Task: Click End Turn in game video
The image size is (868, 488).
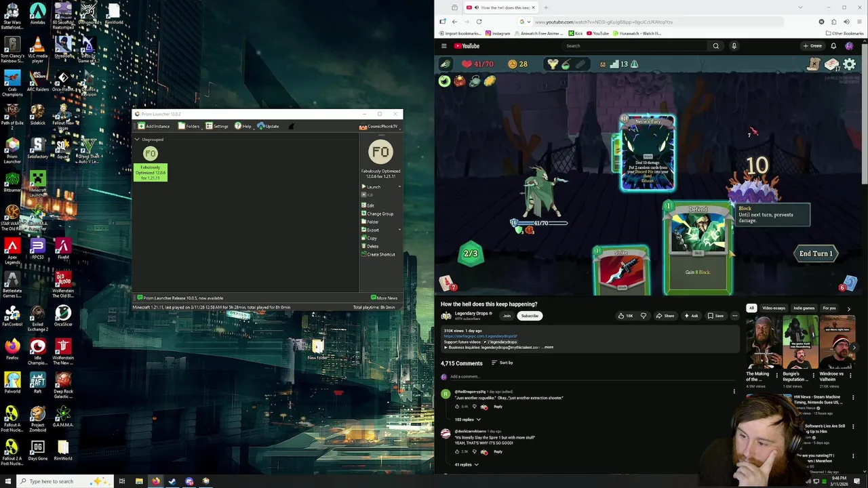Action: (816, 253)
